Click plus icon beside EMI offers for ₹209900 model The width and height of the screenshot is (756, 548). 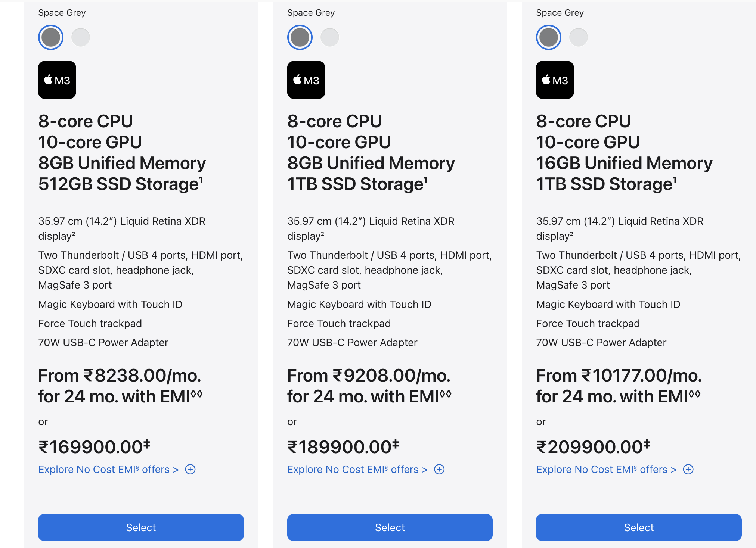pyautogui.click(x=688, y=469)
